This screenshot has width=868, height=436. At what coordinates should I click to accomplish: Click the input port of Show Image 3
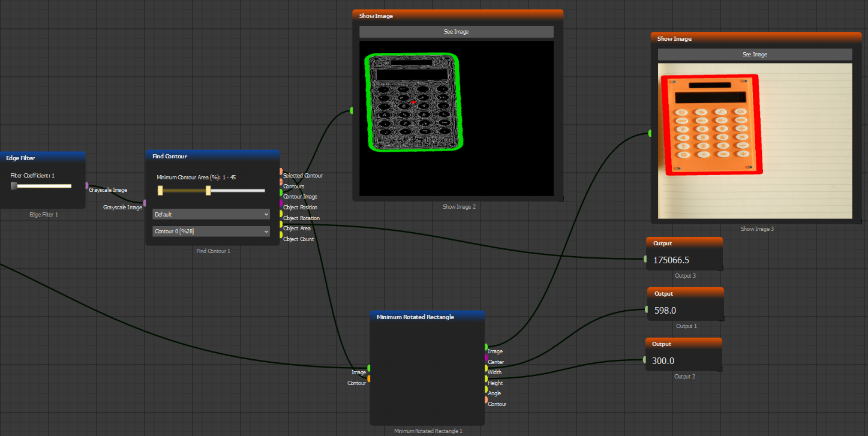tap(650, 133)
